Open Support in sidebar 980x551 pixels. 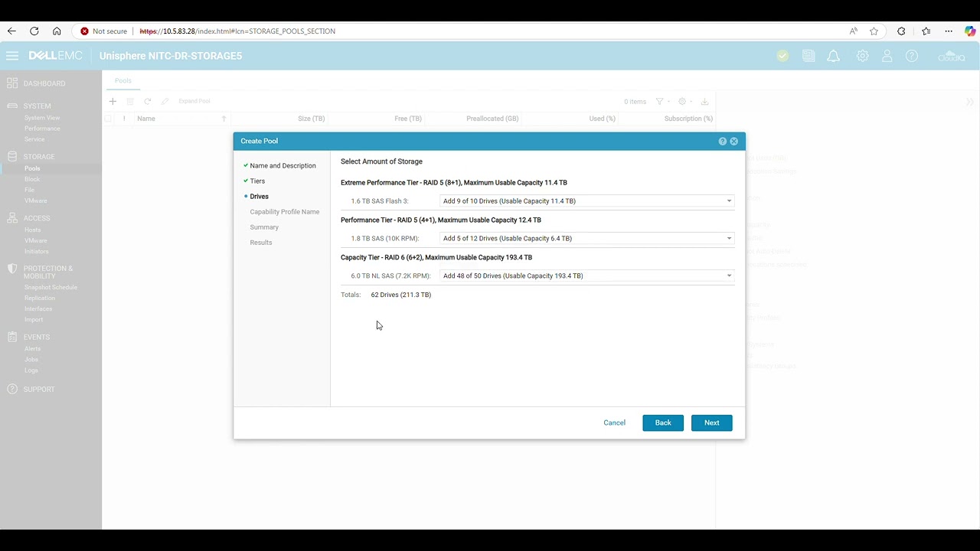[39, 390]
